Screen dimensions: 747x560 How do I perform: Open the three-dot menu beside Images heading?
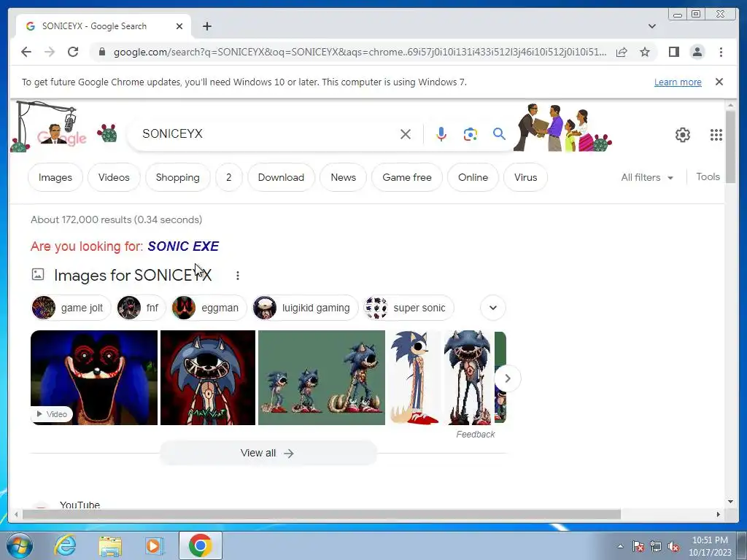click(237, 275)
